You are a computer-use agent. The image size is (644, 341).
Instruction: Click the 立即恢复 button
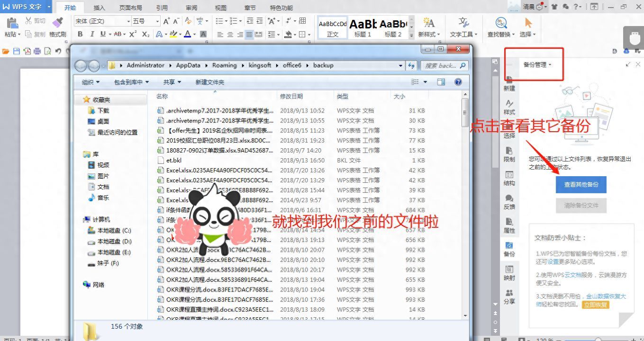coord(596,305)
